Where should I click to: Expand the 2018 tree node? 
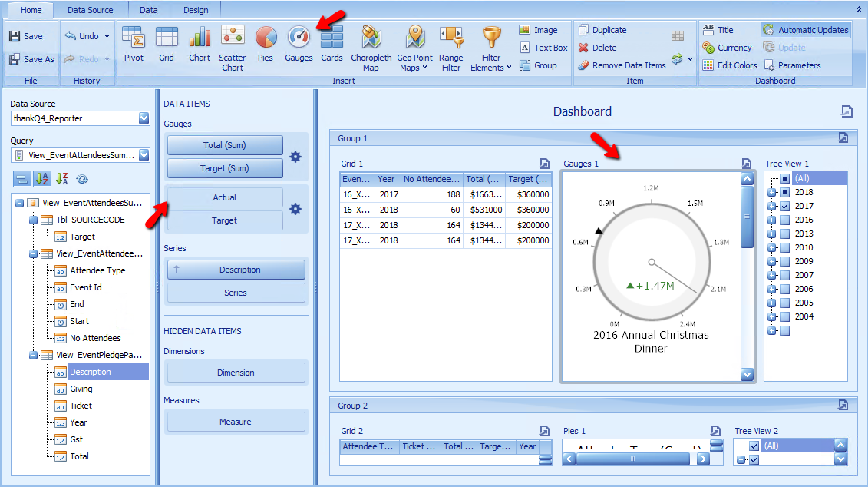[771, 192]
